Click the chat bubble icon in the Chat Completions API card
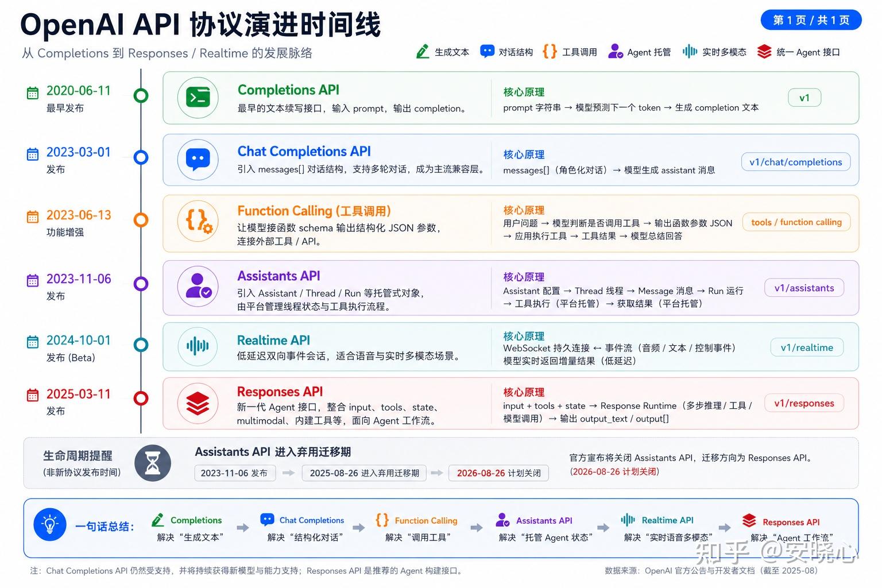The image size is (882, 588). [198, 159]
